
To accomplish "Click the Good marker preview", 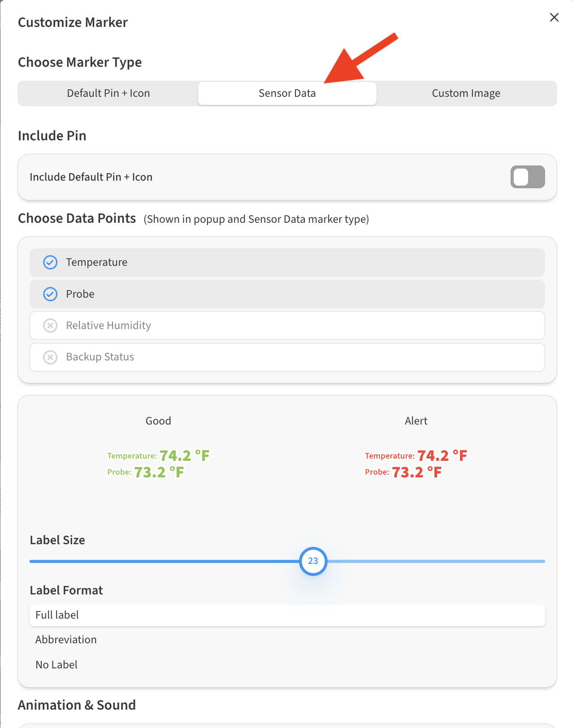I will (158, 464).
